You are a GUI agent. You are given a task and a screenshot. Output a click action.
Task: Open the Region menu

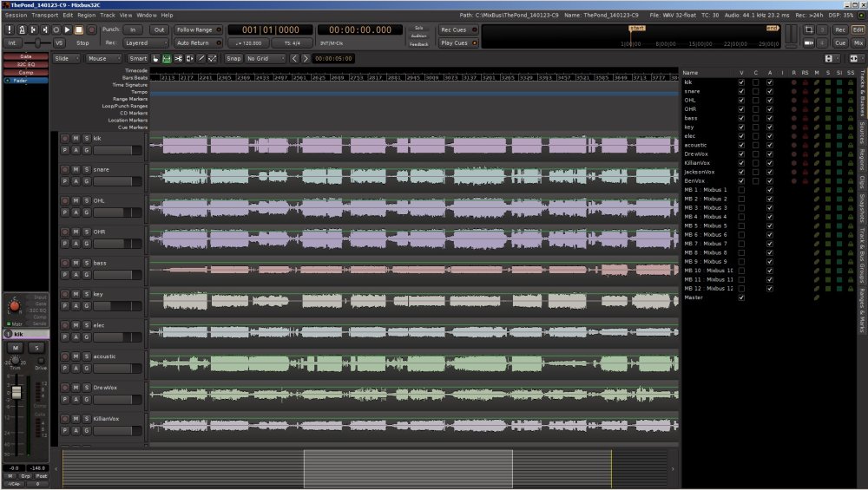87,16
